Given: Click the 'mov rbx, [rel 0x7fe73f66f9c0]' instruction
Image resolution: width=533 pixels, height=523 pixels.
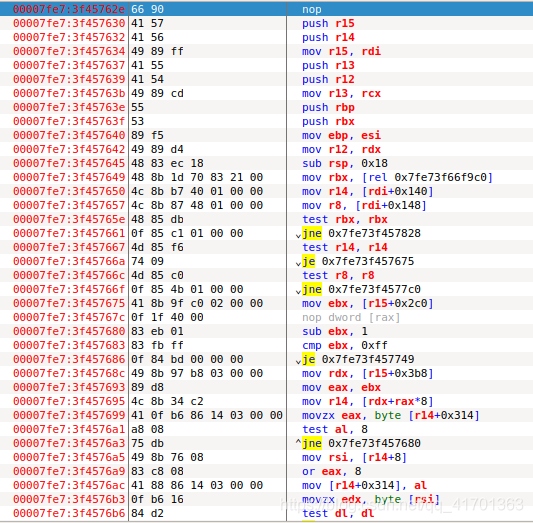Looking at the screenshot, I should pos(397,177).
